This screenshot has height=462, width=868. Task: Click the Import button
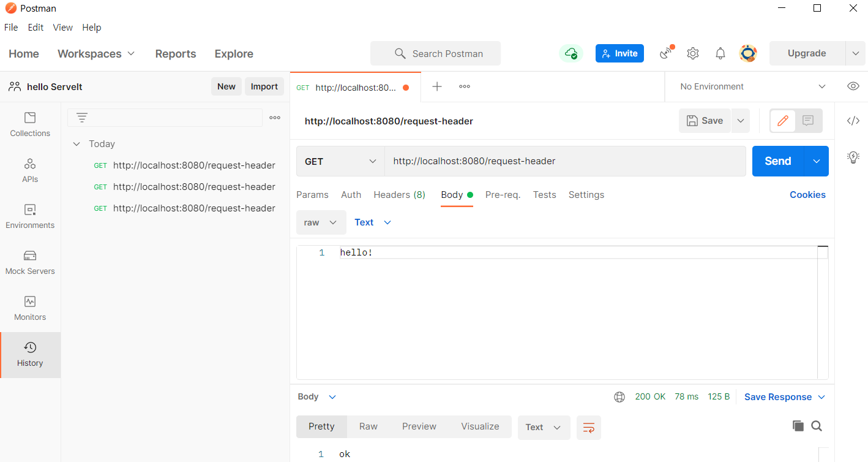264,86
